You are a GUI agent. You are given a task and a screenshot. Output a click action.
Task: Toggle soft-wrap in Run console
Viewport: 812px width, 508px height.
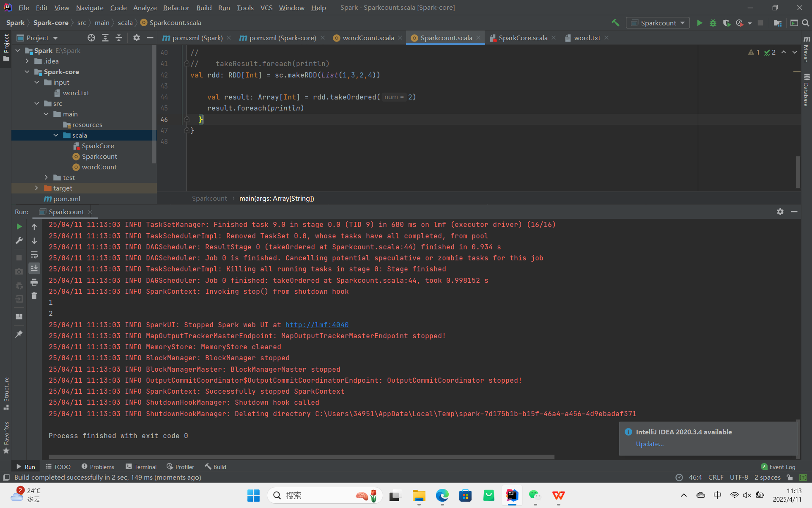(34, 254)
